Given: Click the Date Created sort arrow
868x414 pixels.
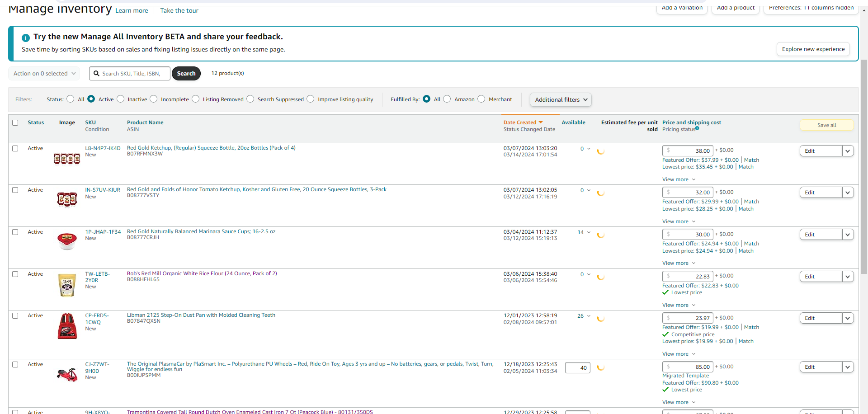Looking at the screenshot, I should (541, 122).
